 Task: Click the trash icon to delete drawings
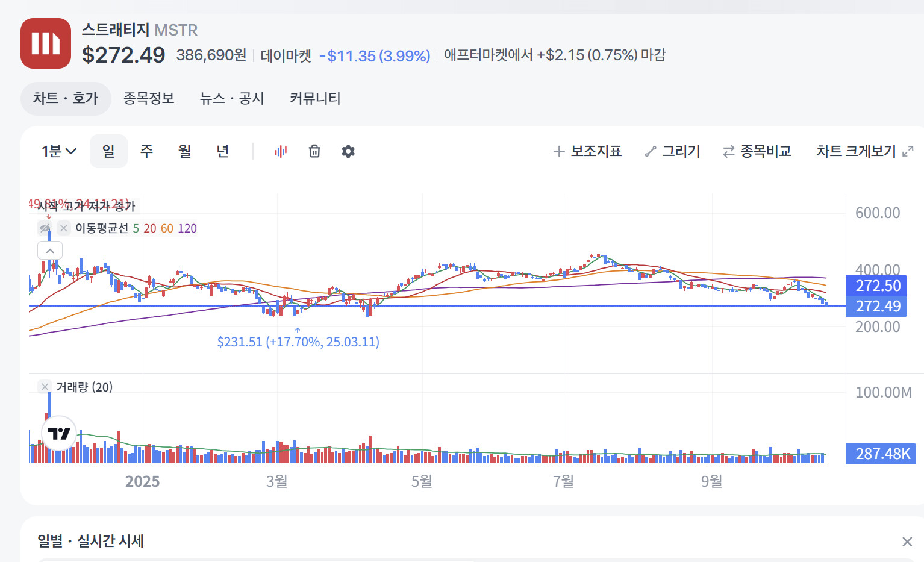314,151
